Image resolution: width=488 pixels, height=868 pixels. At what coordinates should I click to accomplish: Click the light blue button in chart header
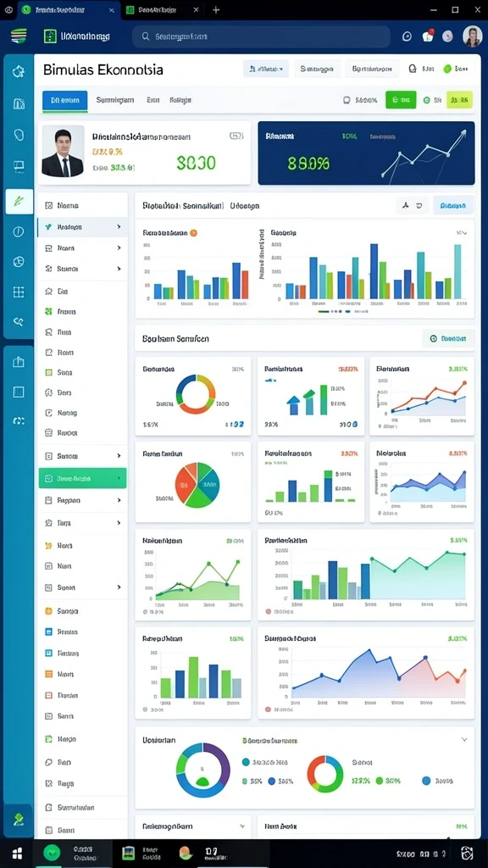(x=453, y=206)
